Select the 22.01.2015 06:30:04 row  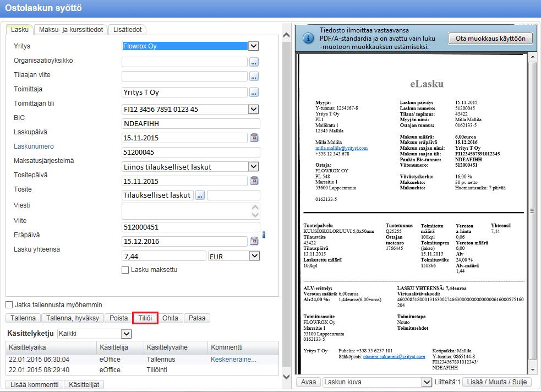click(x=142, y=360)
